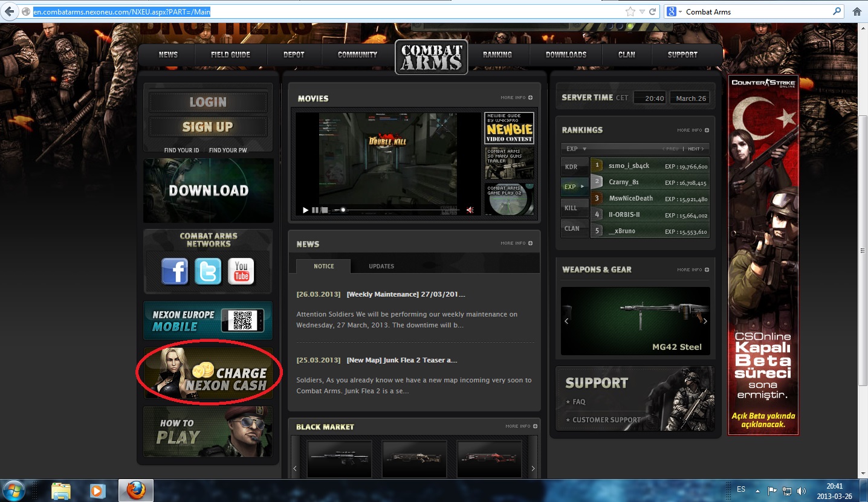
Task: Open Windows Media Player from the taskbar
Action: coord(97,491)
